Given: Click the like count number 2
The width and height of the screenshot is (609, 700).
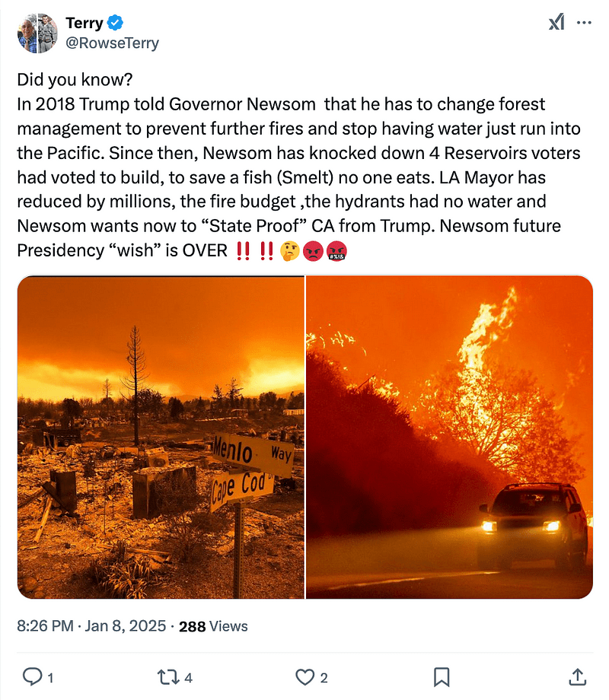Looking at the screenshot, I should pos(324,677).
